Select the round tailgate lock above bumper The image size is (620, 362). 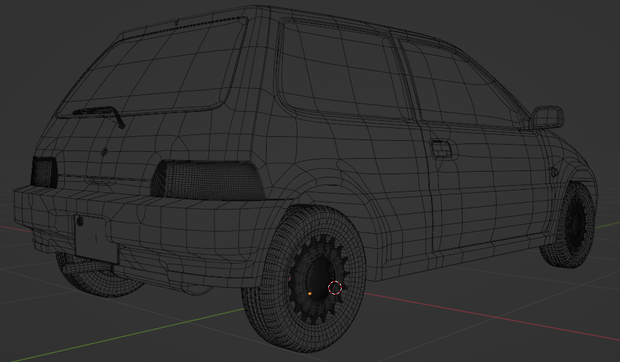click(x=104, y=152)
